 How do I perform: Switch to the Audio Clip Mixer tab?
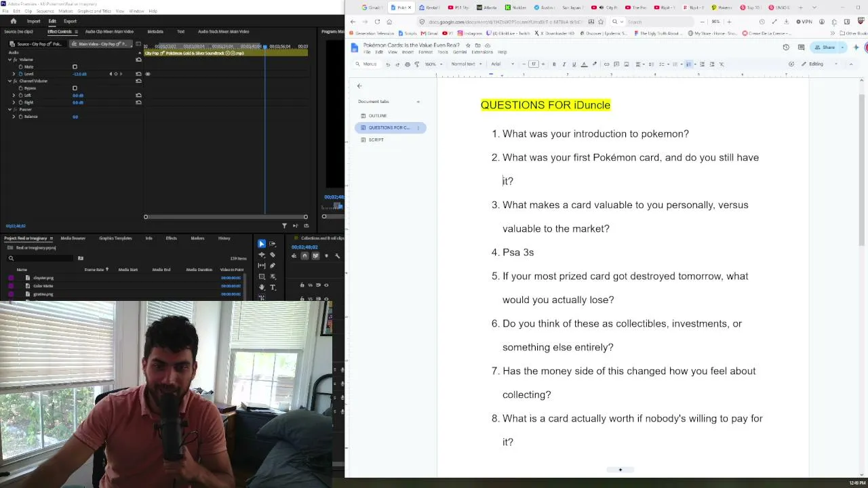click(x=109, y=32)
